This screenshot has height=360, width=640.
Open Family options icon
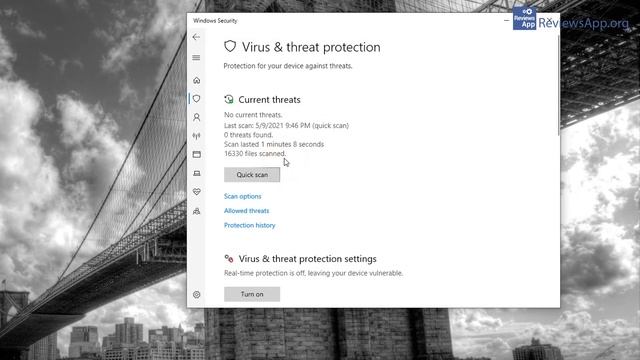point(196,211)
